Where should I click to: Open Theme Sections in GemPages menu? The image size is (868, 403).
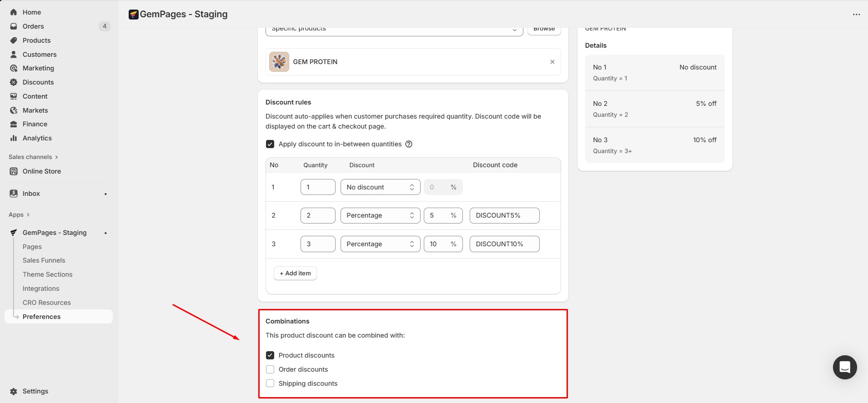[x=48, y=274]
